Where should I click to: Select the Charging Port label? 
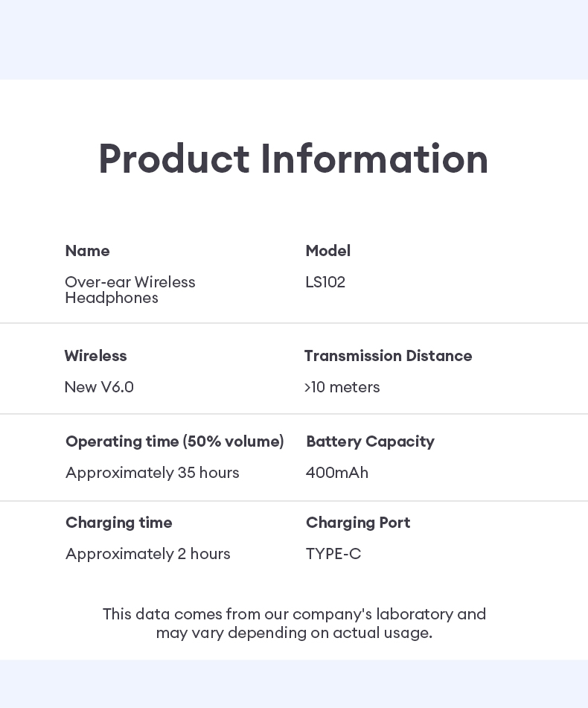click(358, 523)
